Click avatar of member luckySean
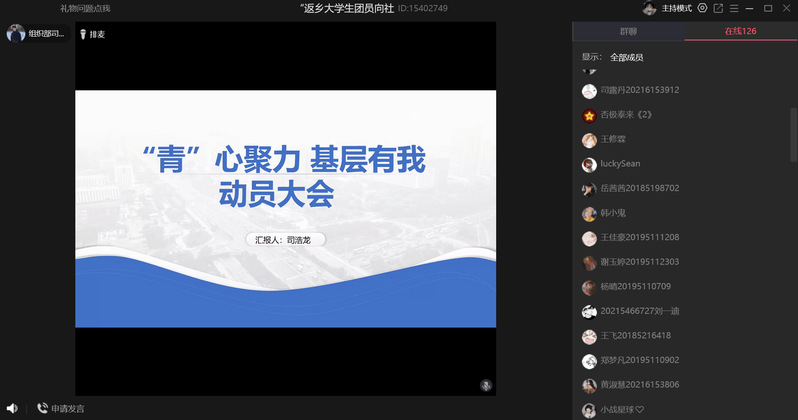This screenshot has height=420, width=798. (x=589, y=164)
